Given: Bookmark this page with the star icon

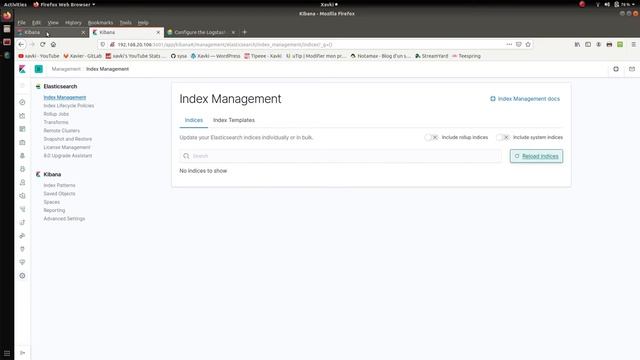Looking at the screenshot, I should 528,44.
